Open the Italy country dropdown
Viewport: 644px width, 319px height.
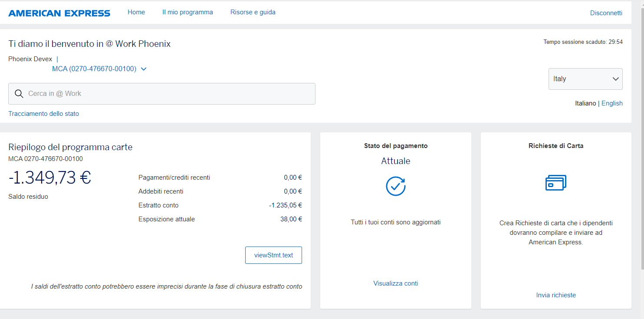point(585,79)
